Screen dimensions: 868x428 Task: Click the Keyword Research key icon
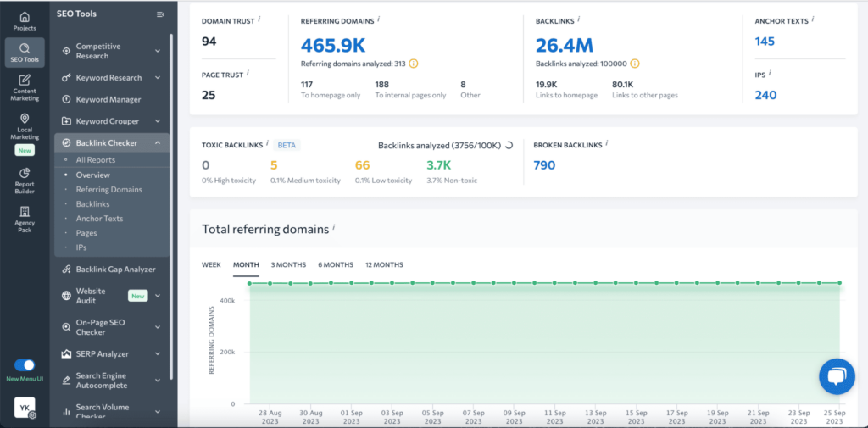[66, 78]
